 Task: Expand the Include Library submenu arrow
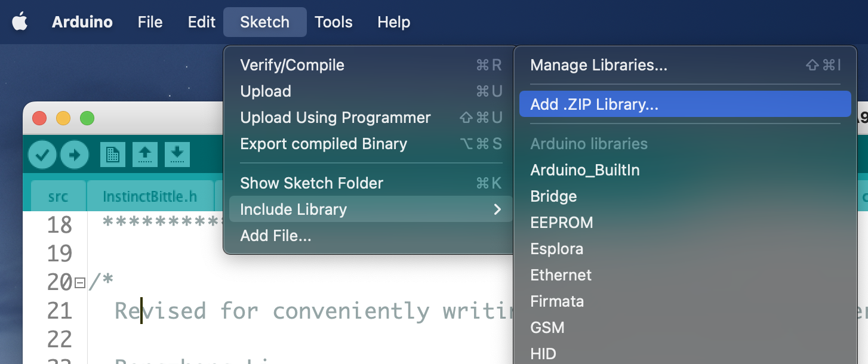click(497, 209)
